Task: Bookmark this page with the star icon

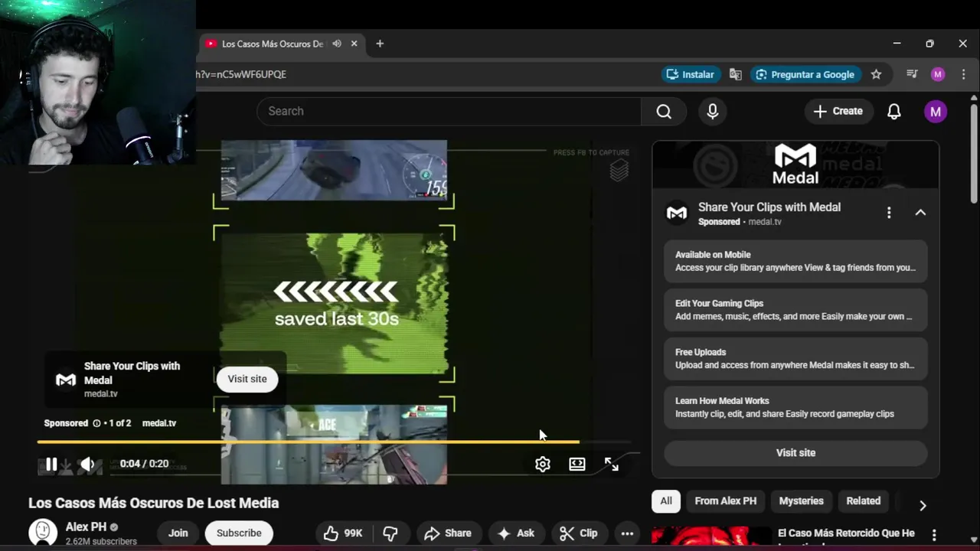Action: 876,74
